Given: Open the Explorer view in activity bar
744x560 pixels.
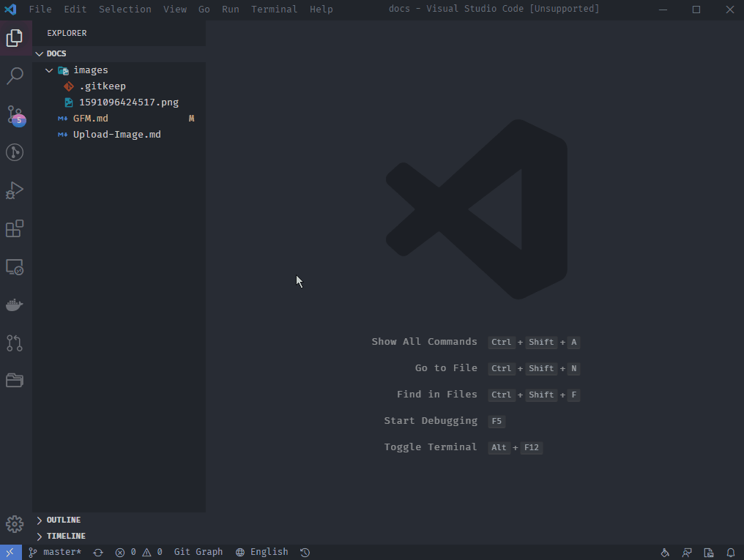Looking at the screenshot, I should click(x=15, y=38).
